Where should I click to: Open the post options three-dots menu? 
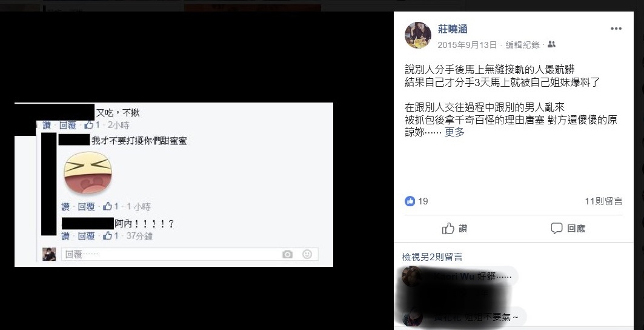pos(616,29)
